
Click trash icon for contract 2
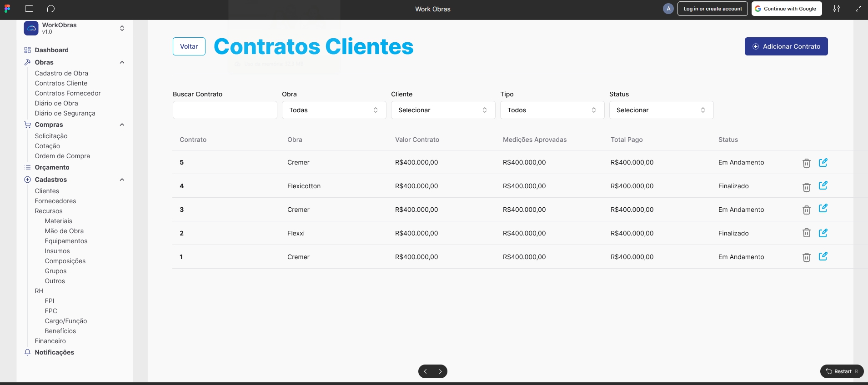pyautogui.click(x=806, y=233)
